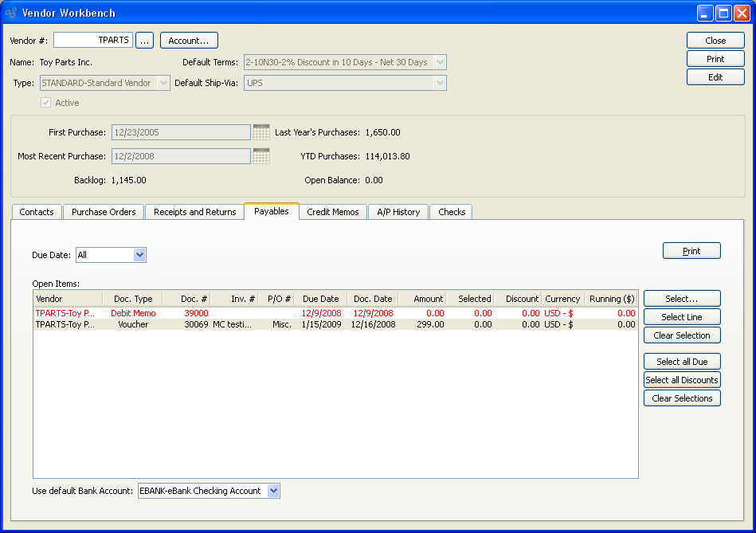Click the vendor lookup ellipsis button
This screenshot has width=756, height=533.
point(144,41)
